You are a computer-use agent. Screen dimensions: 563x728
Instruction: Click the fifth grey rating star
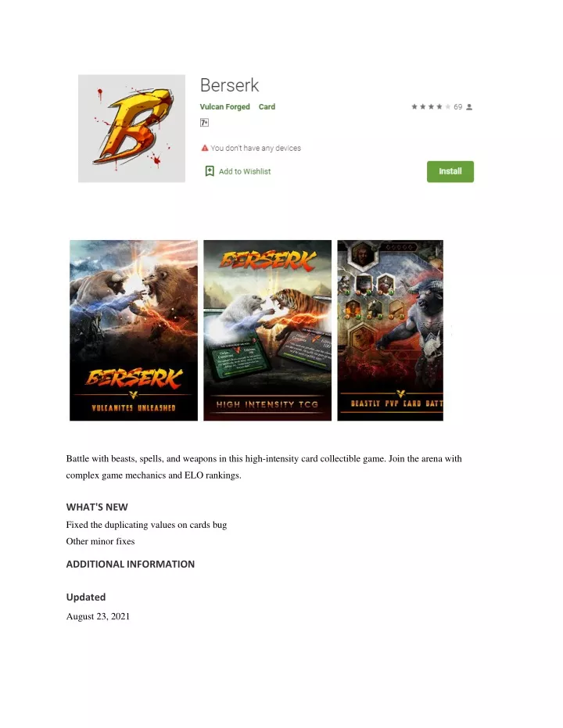click(x=447, y=107)
